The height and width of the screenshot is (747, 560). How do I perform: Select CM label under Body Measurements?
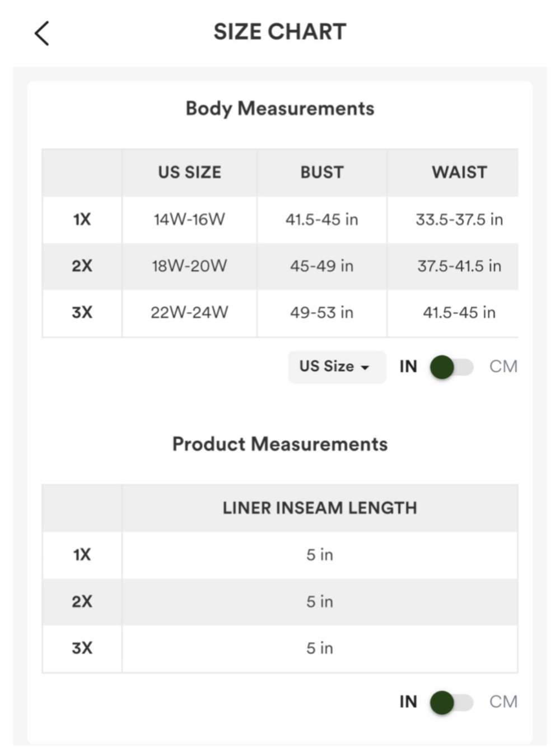[503, 366]
